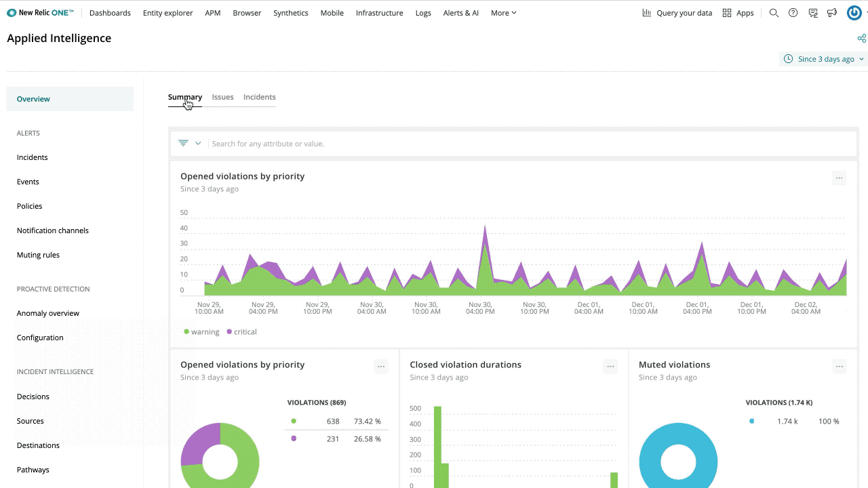Expand the More menu in top navigation
The width and height of the screenshot is (868, 488).
(503, 13)
